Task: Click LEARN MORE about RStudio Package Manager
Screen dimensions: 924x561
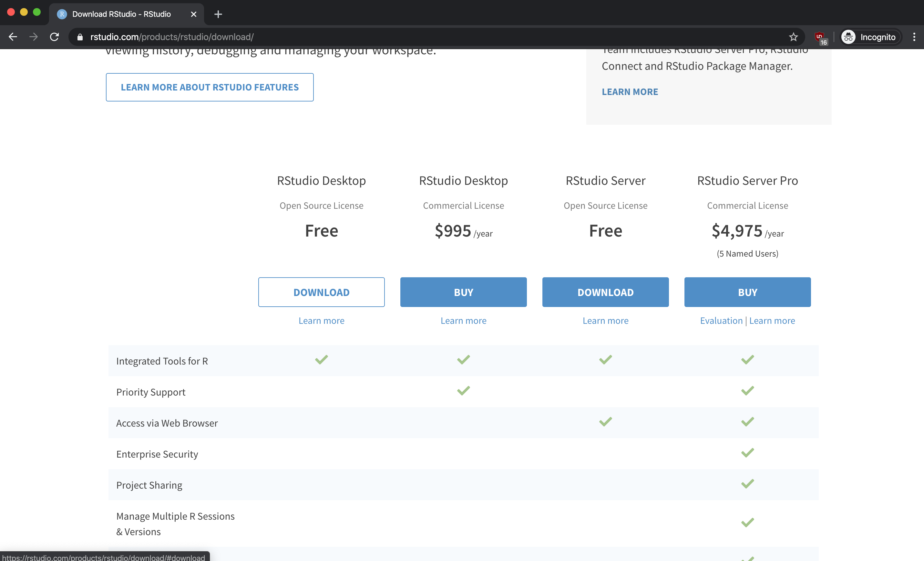Action: (x=630, y=91)
